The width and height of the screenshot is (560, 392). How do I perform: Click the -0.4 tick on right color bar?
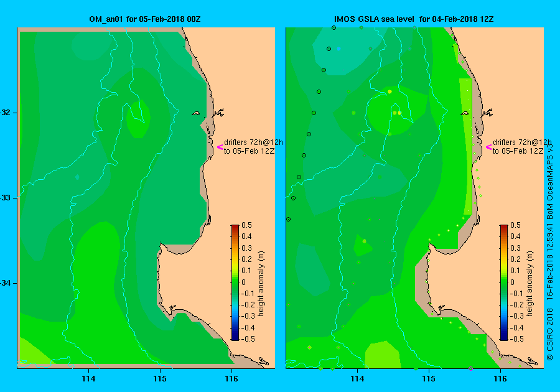516,328
